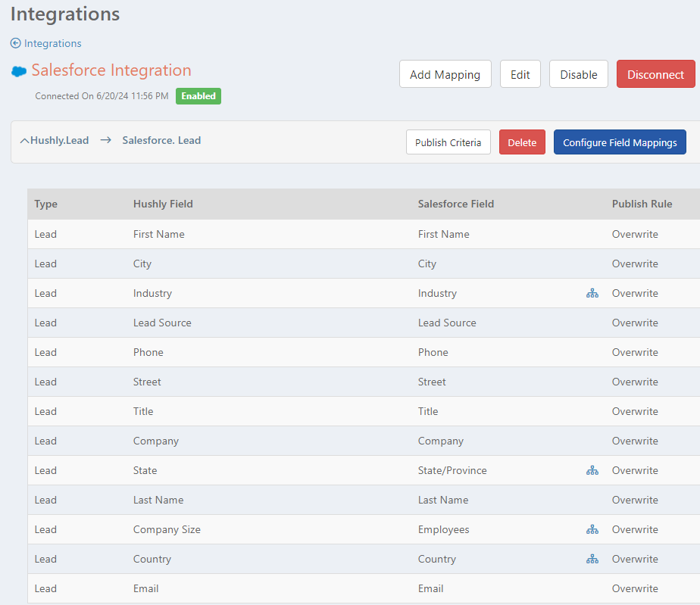
Task: Collapse the Hushly.Lead mapping section
Action: (24, 141)
